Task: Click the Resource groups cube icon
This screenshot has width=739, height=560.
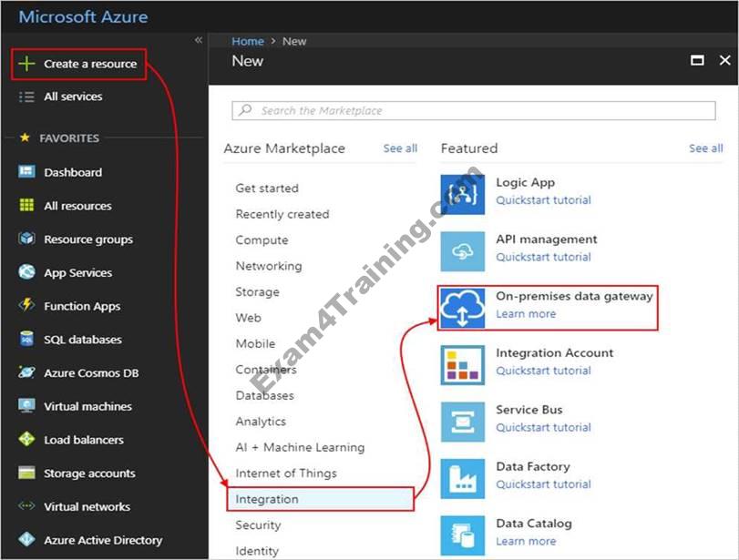Action: pyautogui.click(x=26, y=239)
